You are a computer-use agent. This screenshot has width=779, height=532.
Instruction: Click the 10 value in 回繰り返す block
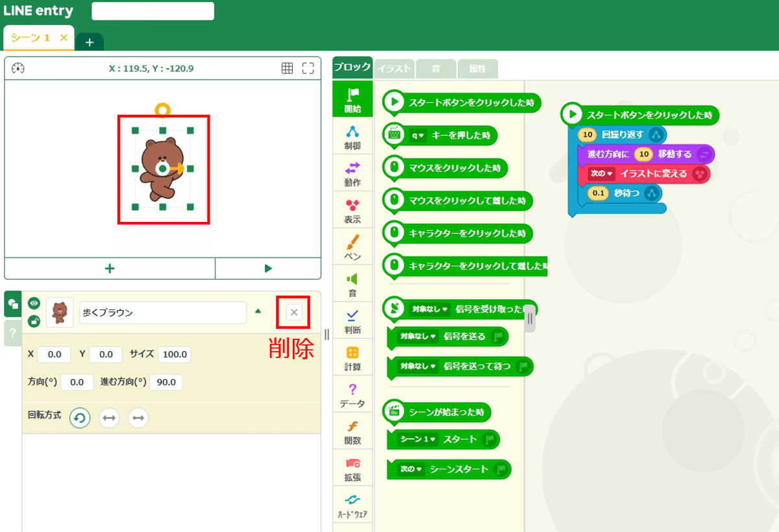click(x=587, y=135)
